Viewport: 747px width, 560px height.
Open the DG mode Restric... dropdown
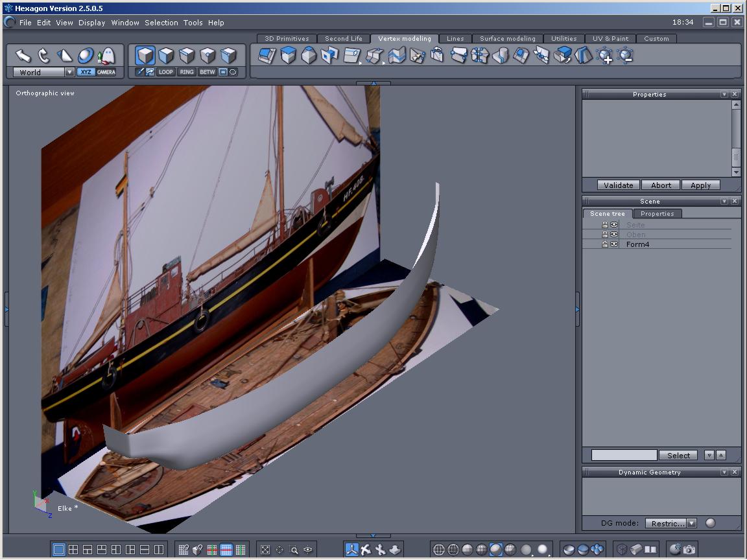692,523
